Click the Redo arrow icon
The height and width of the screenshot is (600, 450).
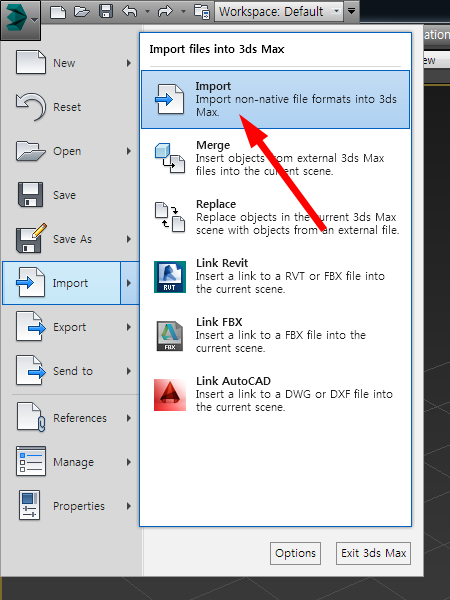(x=165, y=11)
